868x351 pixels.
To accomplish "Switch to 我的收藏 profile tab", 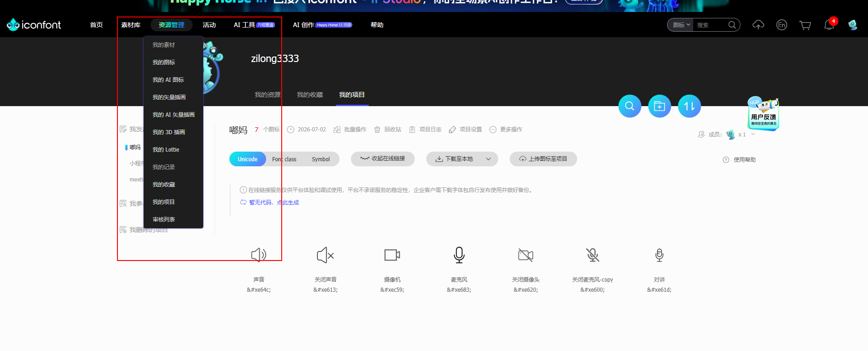I will tap(310, 95).
